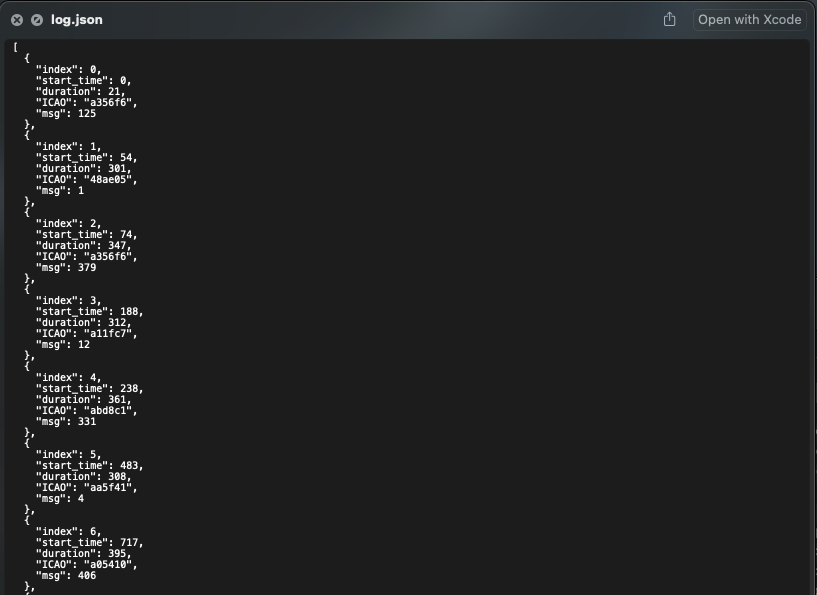This screenshot has width=817, height=595.
Task: Close the log.json preview window
Action: coord(17,20)
